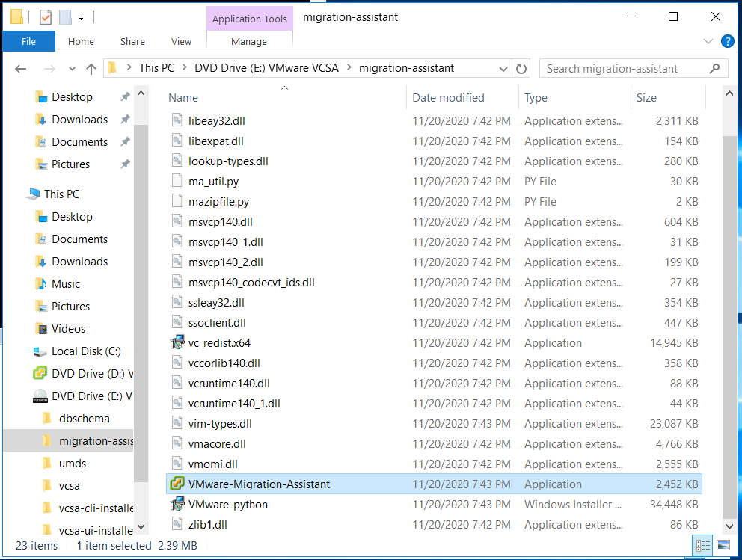Select the ma_util.py file icon
The image size is (742, 560).
[177, 181]
